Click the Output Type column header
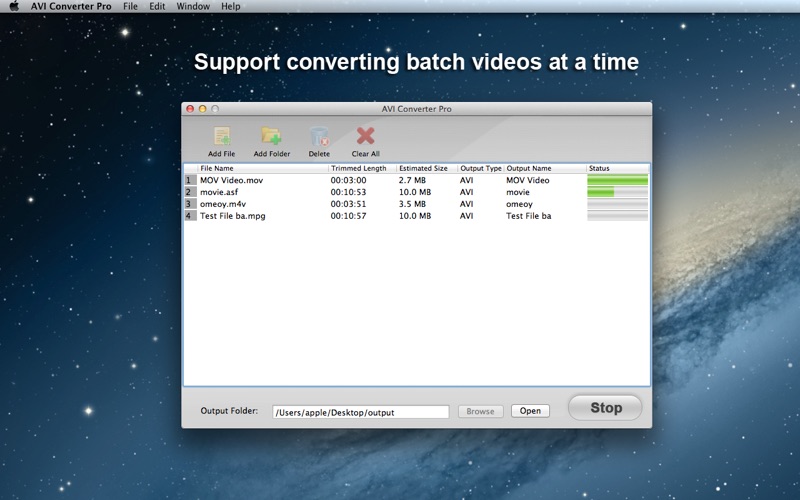800x500 pixels. click(481, 168)
